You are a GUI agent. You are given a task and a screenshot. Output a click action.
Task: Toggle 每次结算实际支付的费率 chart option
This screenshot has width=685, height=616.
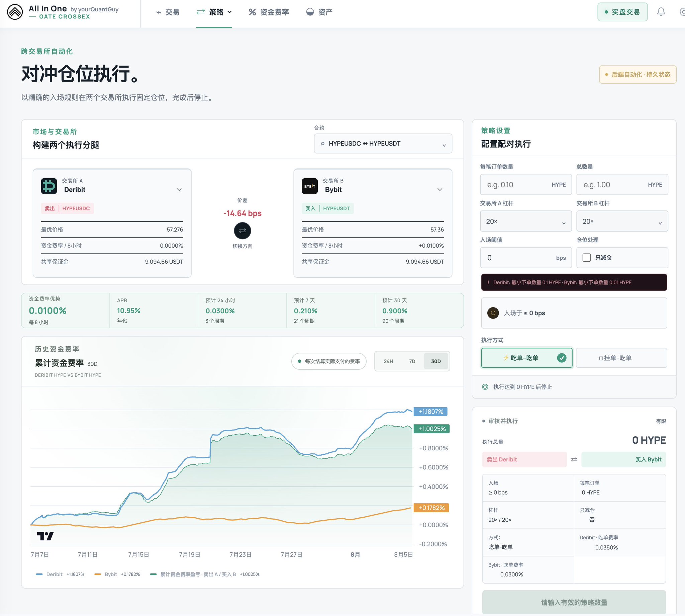(329, 361)
